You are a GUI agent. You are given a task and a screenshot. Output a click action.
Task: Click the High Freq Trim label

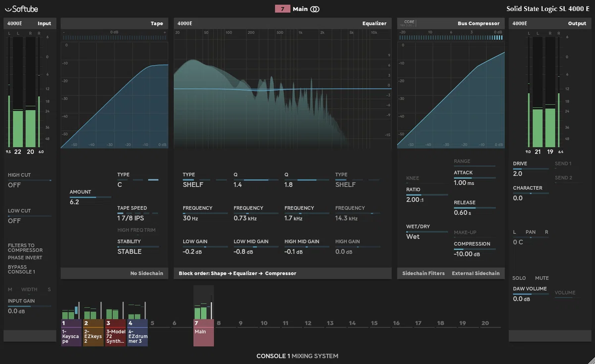coord(137,230)
